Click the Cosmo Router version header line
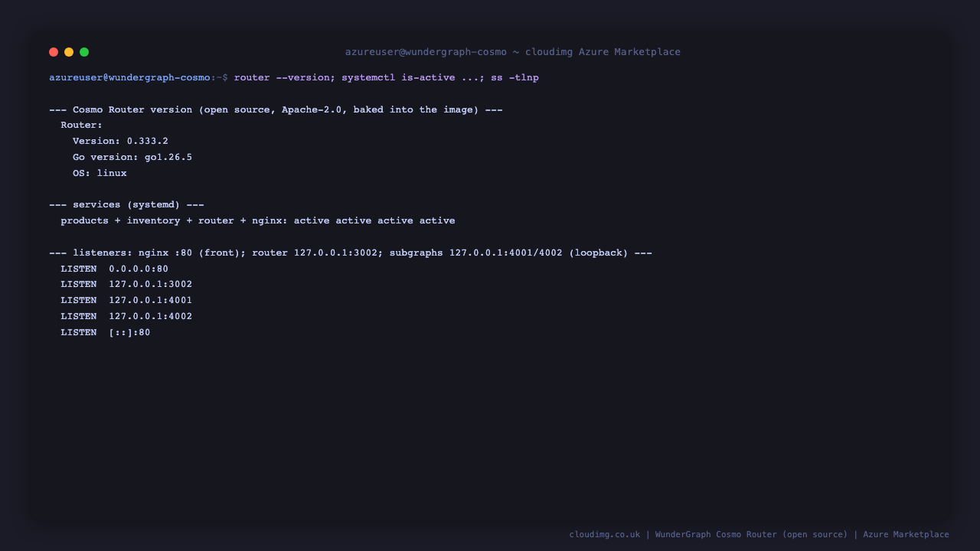This screenshot has height=551, width=980. point(276,109)
